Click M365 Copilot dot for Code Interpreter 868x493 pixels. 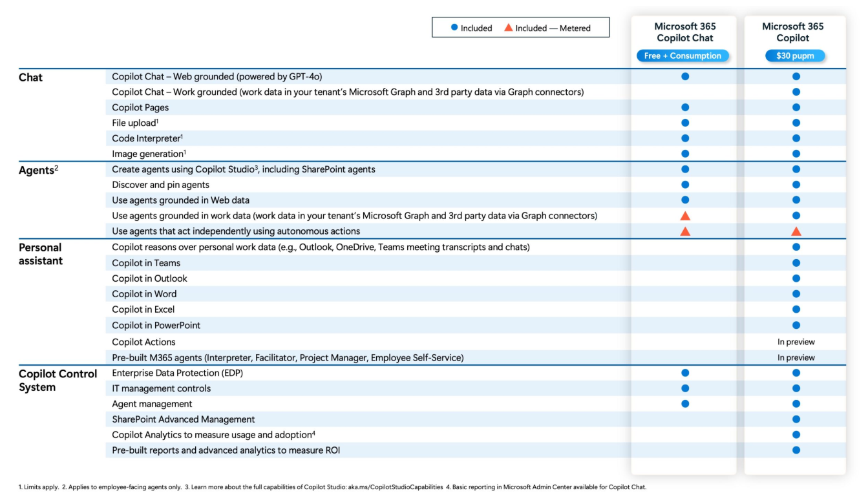tap(796, 138)
